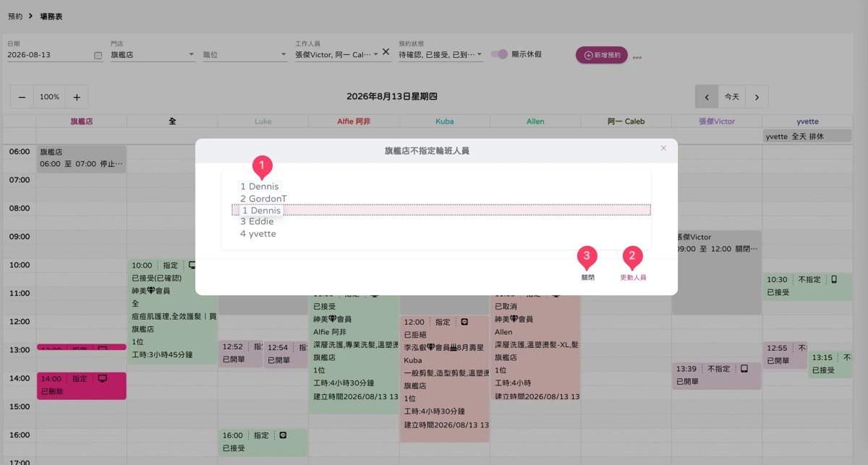Click the 旗艦店 column header
The width and height of the screenshot is (868, 465).
82,121
